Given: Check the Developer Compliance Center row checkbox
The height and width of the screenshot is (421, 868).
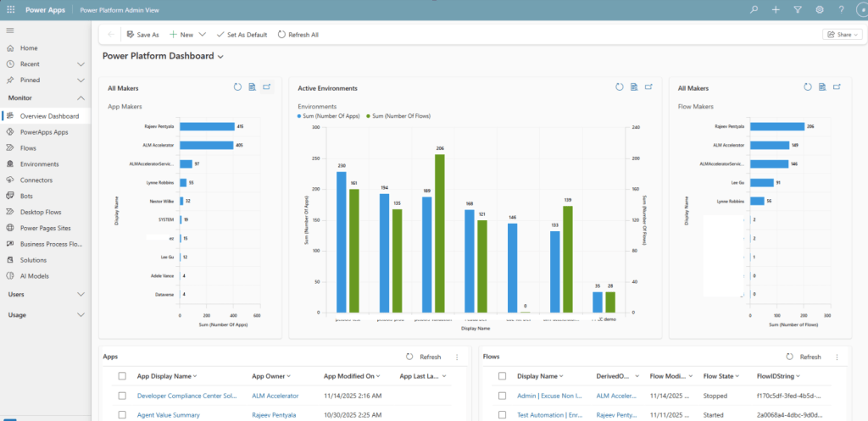Looking at the screenshot, I should pos(122,396).
